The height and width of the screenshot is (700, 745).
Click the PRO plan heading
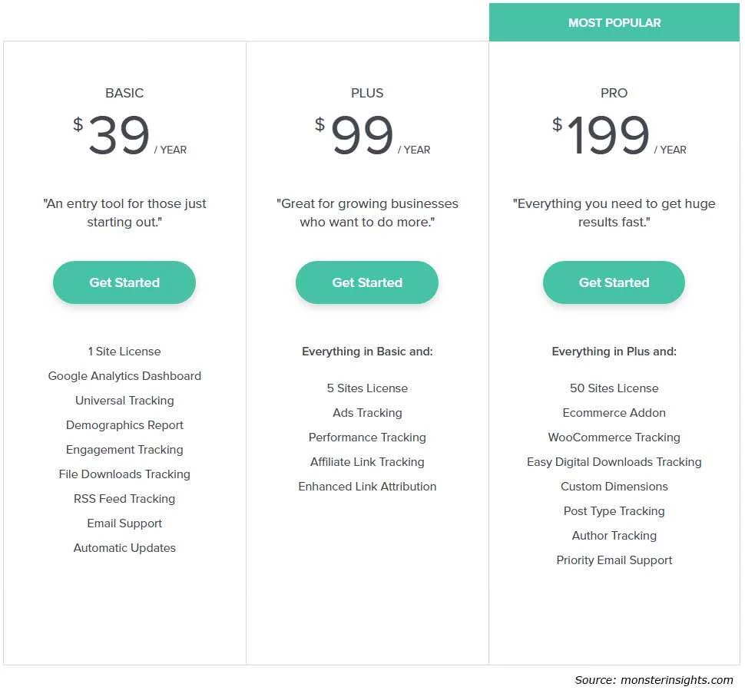click(x=614, y=93)
